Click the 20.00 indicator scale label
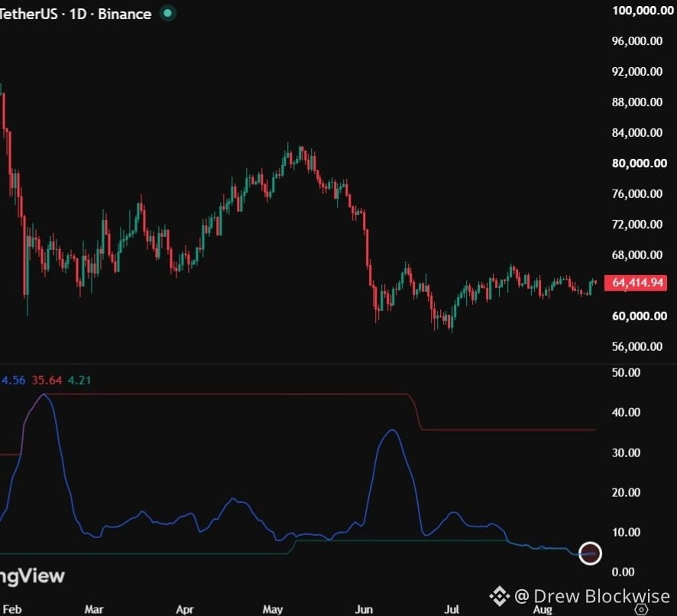677x616 pixels. tap(626, 492)
